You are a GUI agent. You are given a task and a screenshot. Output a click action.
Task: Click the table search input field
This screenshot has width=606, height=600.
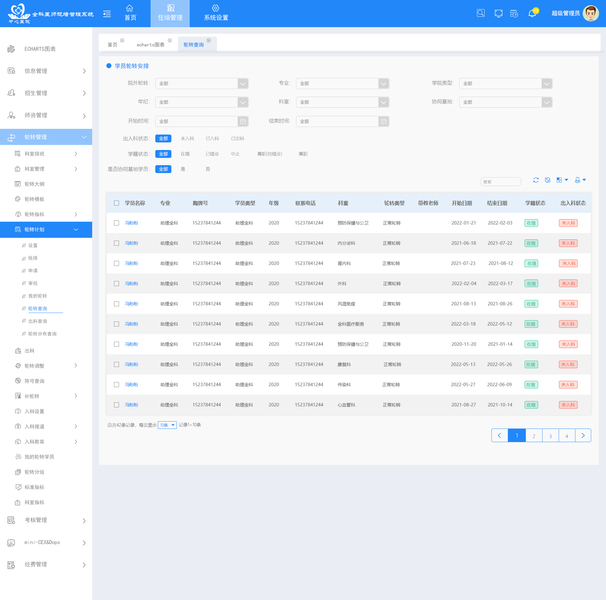click(x=501, y=181)
